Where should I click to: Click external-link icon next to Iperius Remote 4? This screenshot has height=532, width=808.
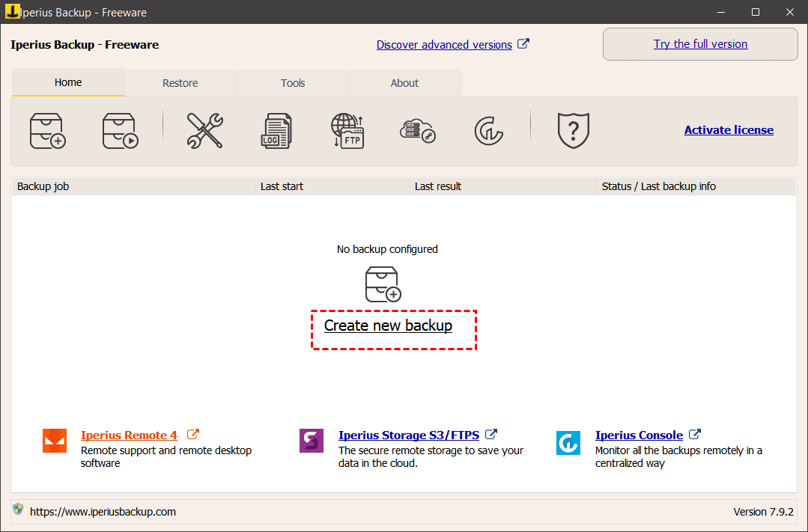pyautogui.click(x=192, y=434)
